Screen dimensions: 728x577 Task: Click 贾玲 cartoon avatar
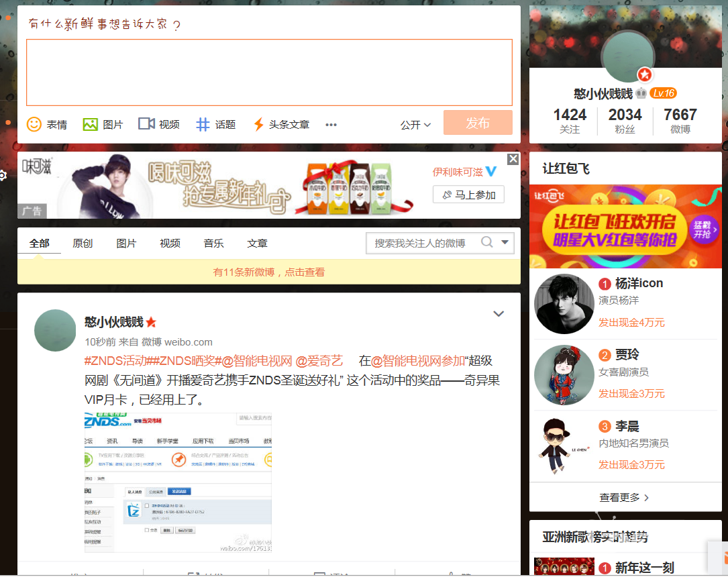coord(564,375)
